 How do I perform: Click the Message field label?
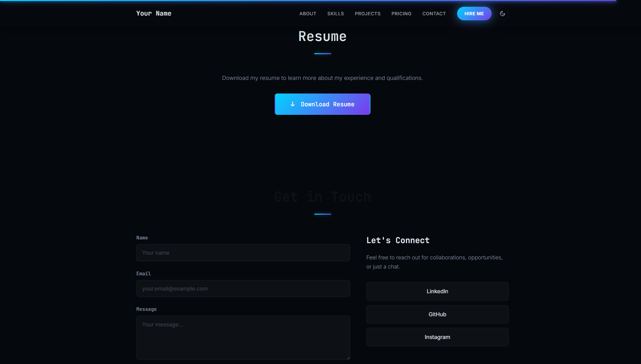click(146, 309)
